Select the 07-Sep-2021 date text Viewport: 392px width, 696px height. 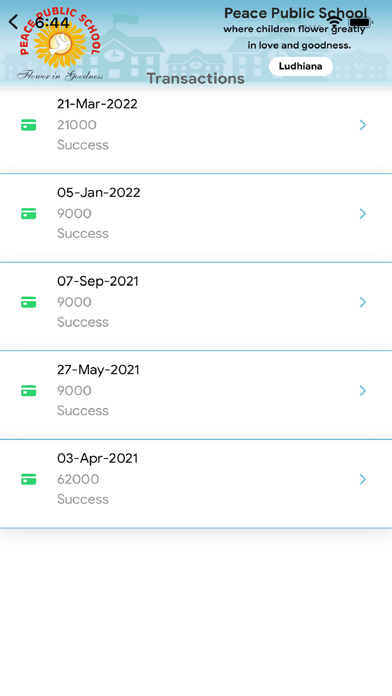[x=98, y=281]
